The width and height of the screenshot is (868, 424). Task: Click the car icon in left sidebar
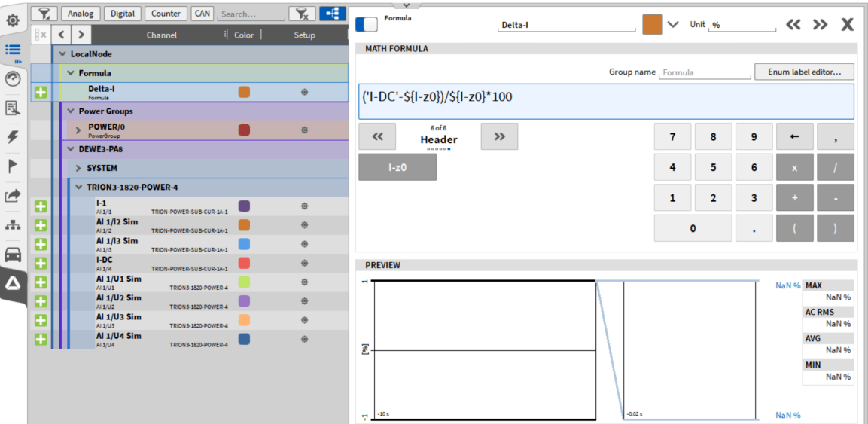(x=13, y=255)
